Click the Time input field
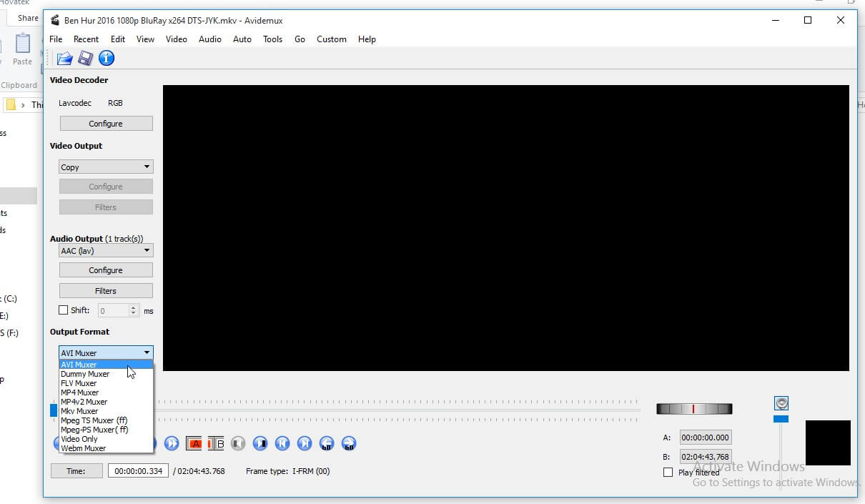This screenshot has width=865, height=504. pos(137,470)
